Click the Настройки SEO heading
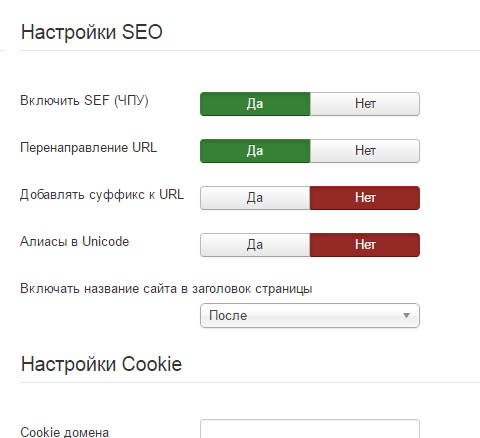 [92, 32]
